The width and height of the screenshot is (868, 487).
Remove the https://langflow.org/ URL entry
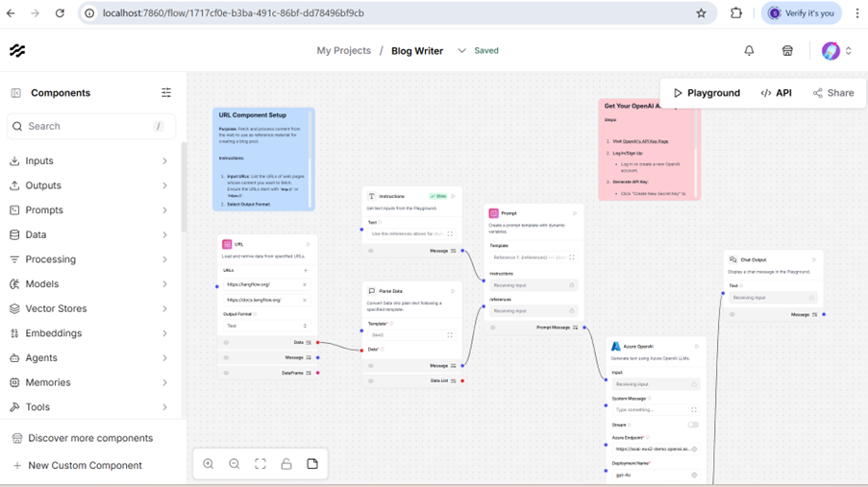click(x=305, y=284)
